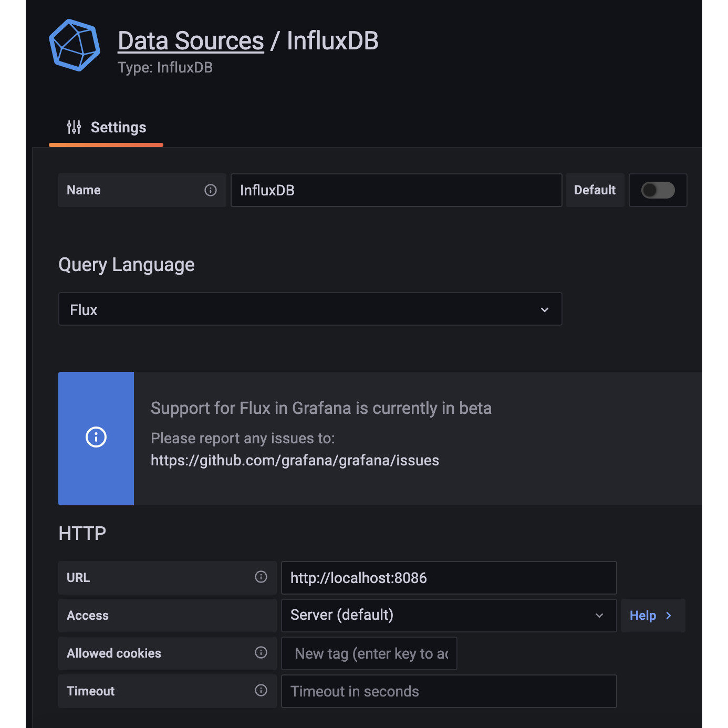Open the Query Language dropdown
Viewport: 728px width, 728px height.
pos(310,309)
